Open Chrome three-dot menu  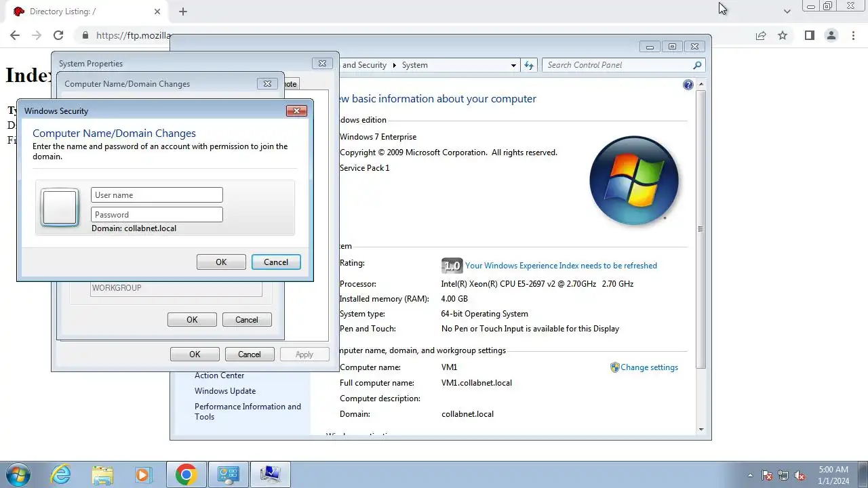(853, 35)
